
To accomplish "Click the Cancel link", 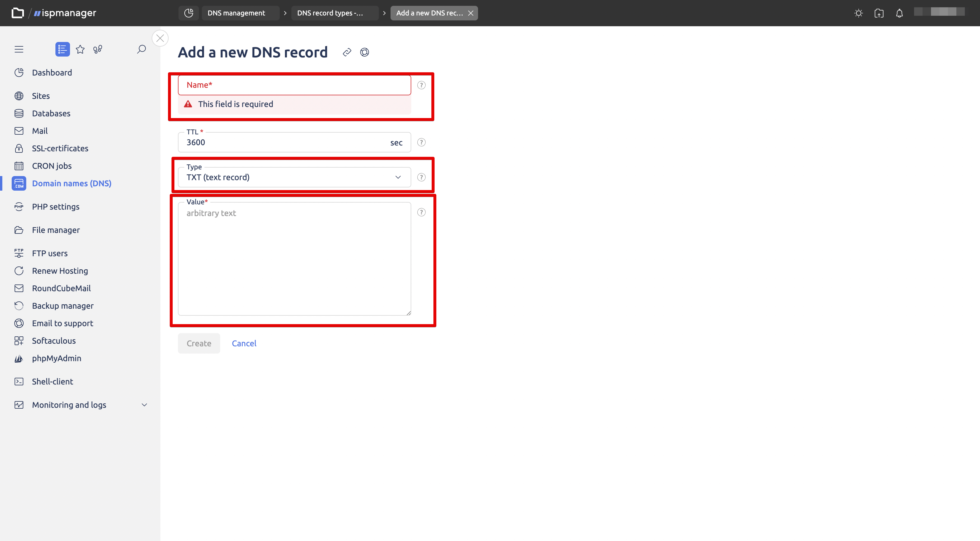I will (x=244, y=343).
